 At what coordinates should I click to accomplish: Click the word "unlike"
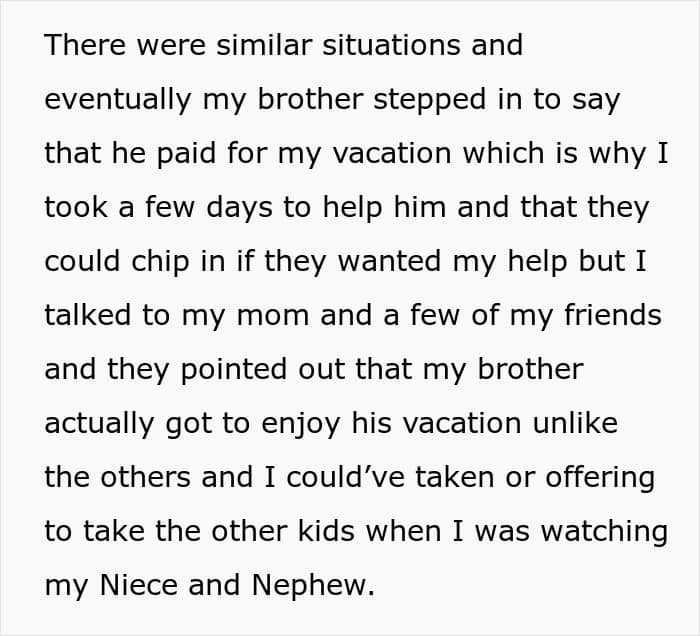[575, 423]
